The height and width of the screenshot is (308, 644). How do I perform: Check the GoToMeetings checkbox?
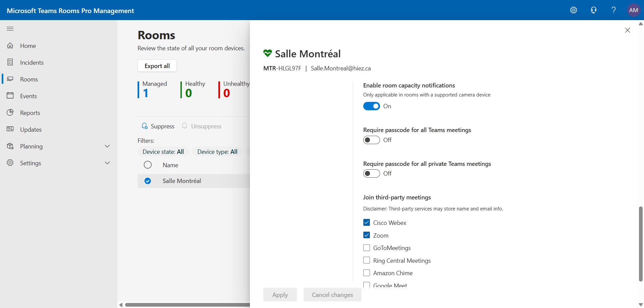(367, 248)
